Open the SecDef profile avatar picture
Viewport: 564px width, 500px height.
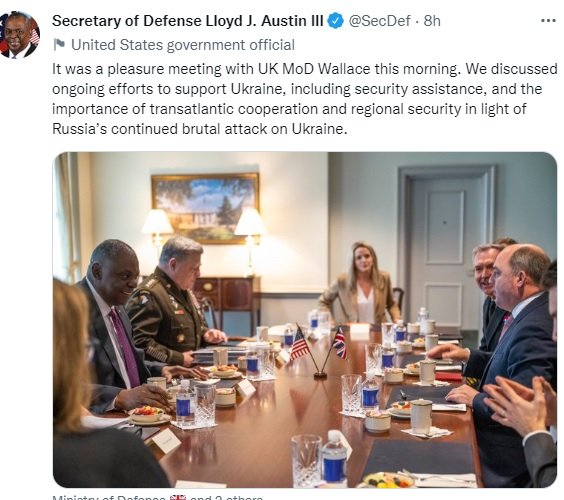(20, 35)
